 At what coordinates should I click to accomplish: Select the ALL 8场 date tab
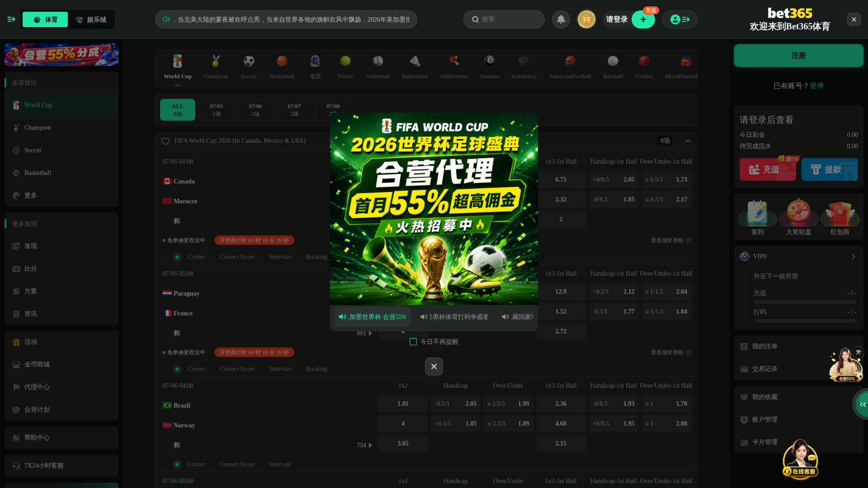(178, 110)
